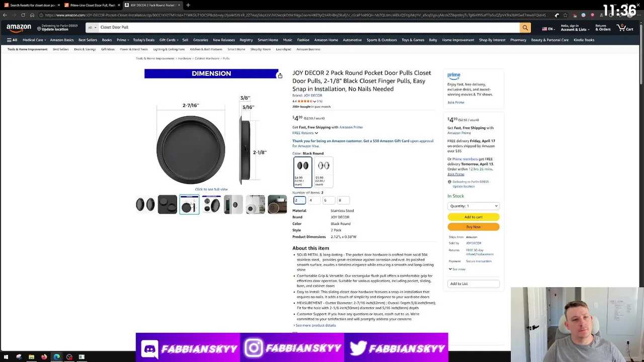644x362 pixels.
Task: Open the All hamburger menu
Action: tap(12, 40)
